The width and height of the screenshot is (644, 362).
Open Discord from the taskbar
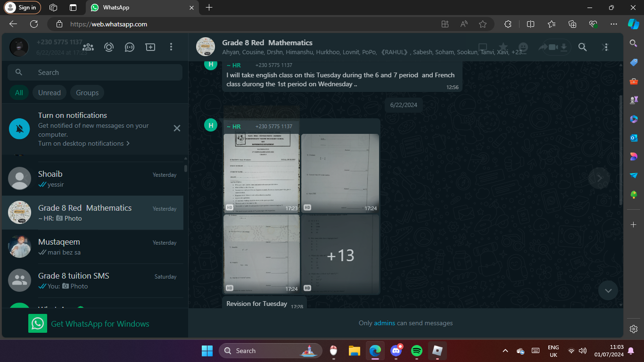396,351
